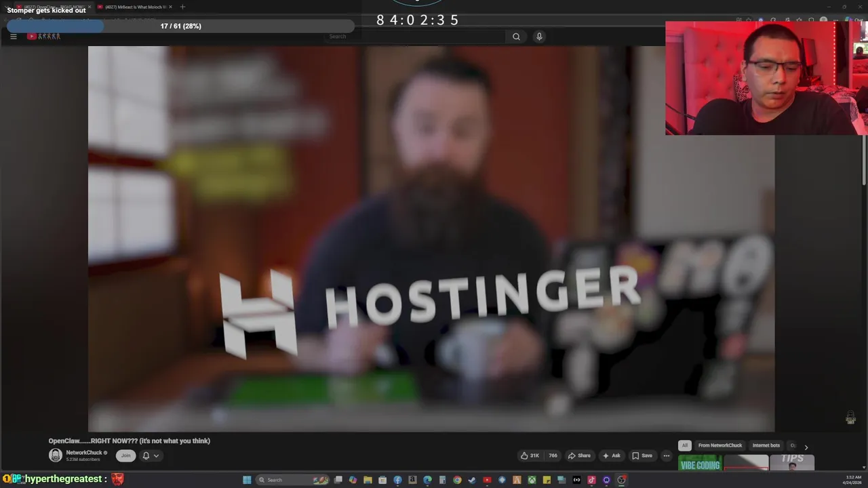Open the system tray clock and date
This screenshot has height=488, width=868.
[853, 480]
